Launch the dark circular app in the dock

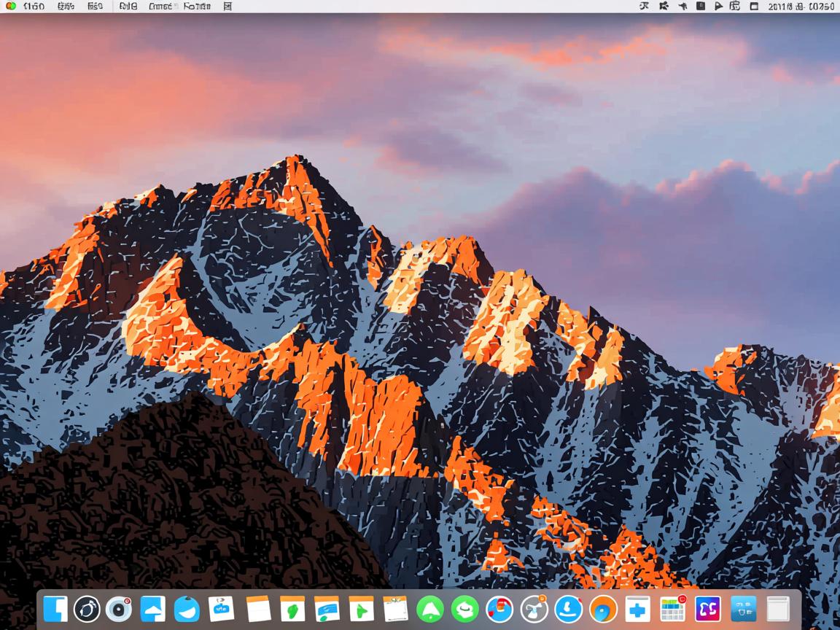[x=87, y=609]
